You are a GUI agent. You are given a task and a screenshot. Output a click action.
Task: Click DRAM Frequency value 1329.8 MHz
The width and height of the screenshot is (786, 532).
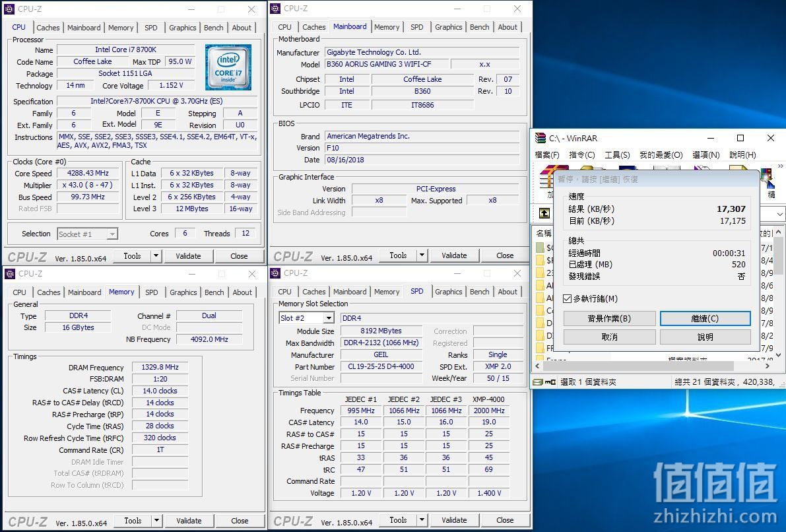point(160,367)
